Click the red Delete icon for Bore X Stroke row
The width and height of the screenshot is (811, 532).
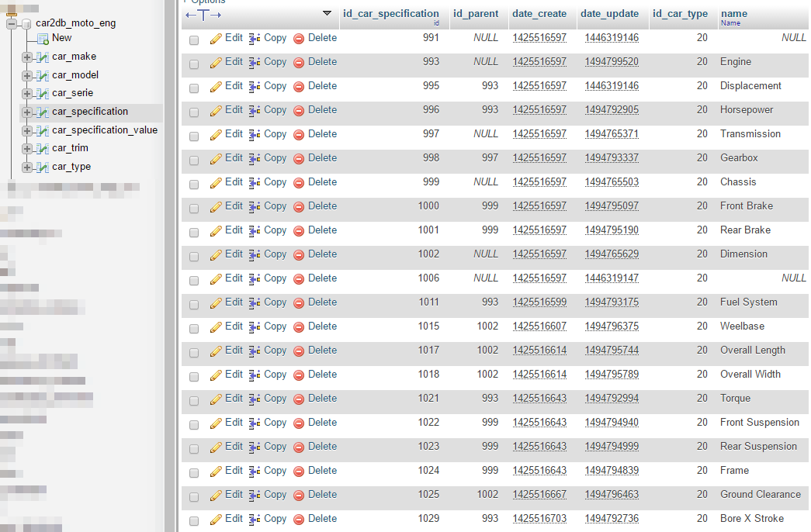pyautogui.click(x=299, y=520)
